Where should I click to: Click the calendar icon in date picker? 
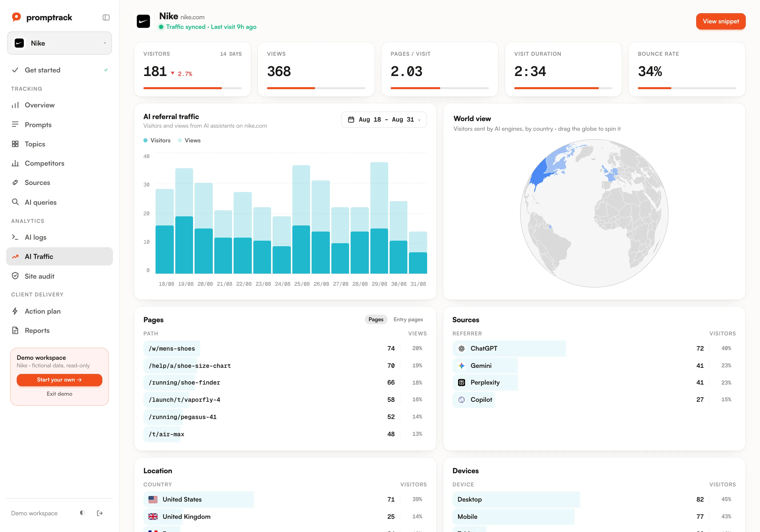(x=351, y=120)
